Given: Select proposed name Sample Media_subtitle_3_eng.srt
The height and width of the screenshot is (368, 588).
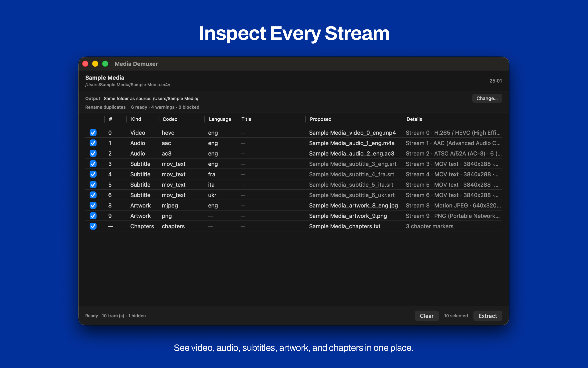Looking at the screenshot, I should (x=353, y=164).
